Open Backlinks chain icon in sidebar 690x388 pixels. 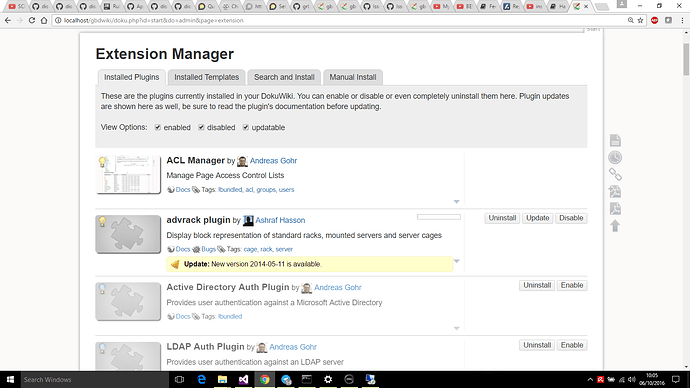615,175
